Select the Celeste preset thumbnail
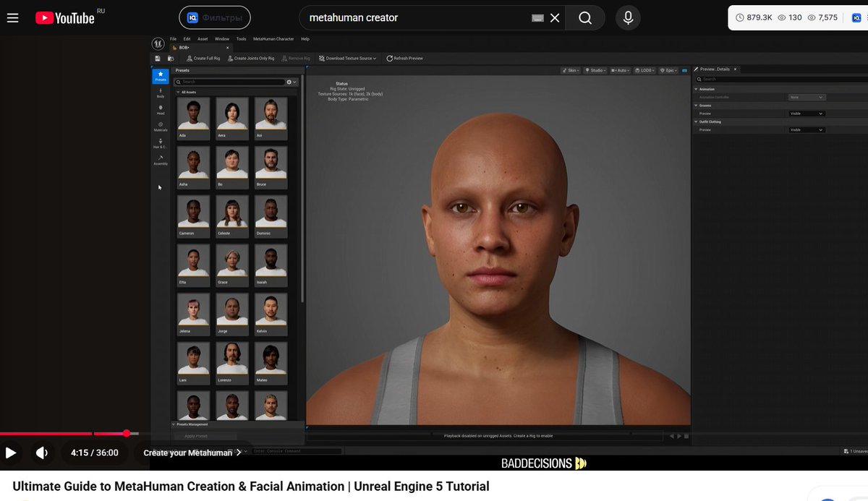The width and height of the screenshot is (868, 501). click(232, 216)
